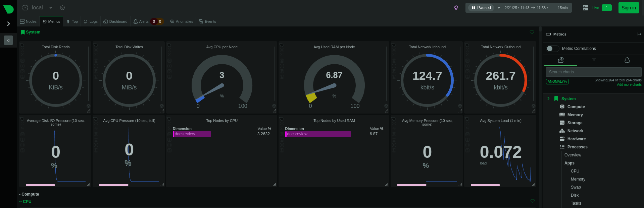Switch to the Anomalies tab
The image size is (644, 208).
(x=182, y=21)
